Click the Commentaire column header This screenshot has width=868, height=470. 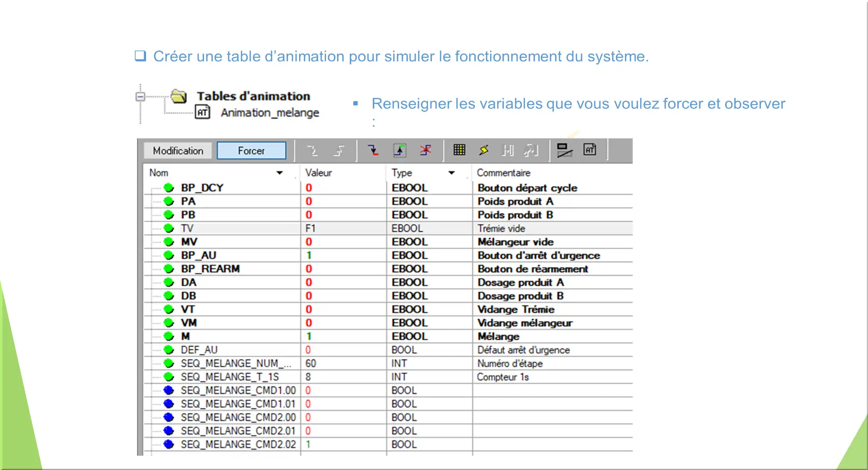click(503, 173)
